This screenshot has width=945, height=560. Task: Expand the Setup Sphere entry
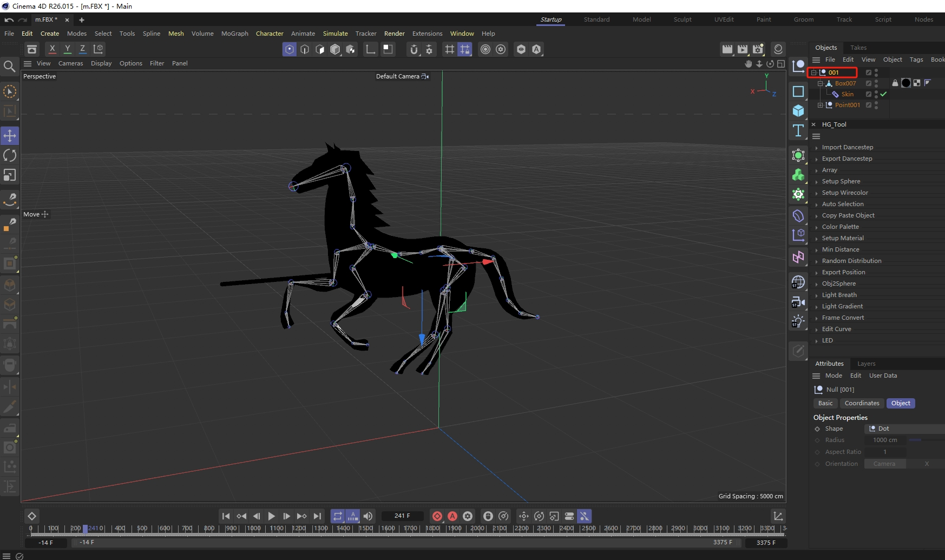coord(816,182)
